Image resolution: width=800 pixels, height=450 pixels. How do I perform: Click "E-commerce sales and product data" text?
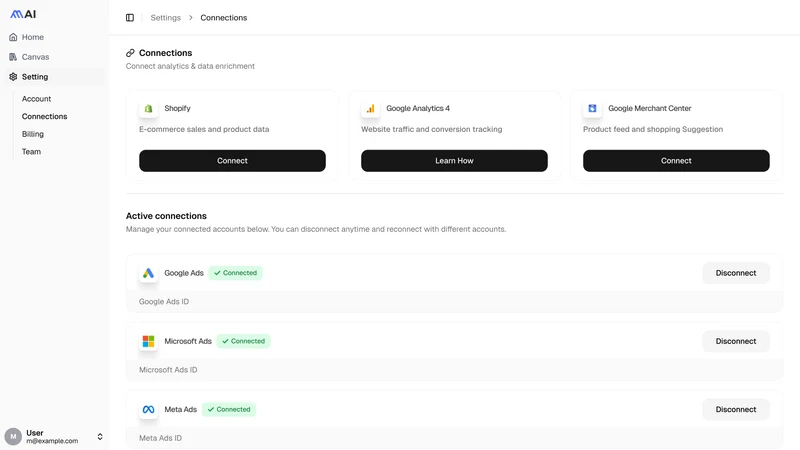(x=204, y=130)
